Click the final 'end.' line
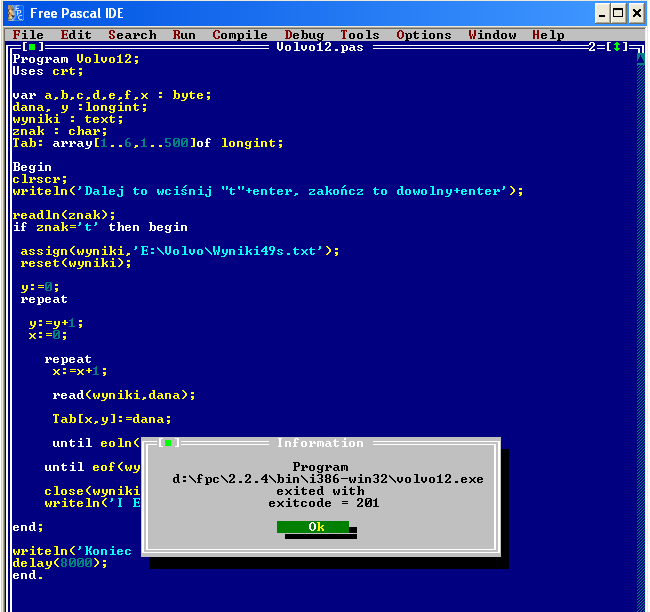The width and height of the screenshot is (650, 612). click(x=28, y=575)
